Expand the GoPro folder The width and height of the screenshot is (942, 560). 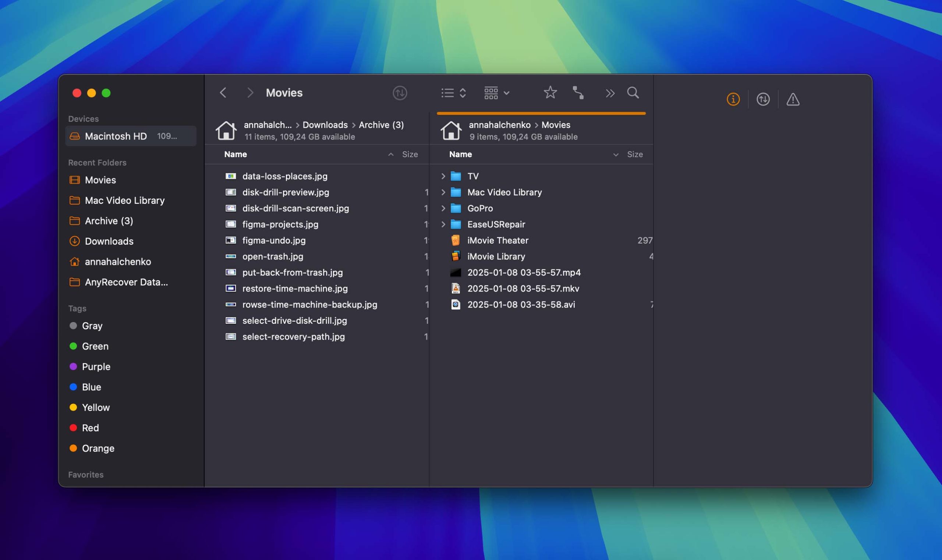(443, 208)
